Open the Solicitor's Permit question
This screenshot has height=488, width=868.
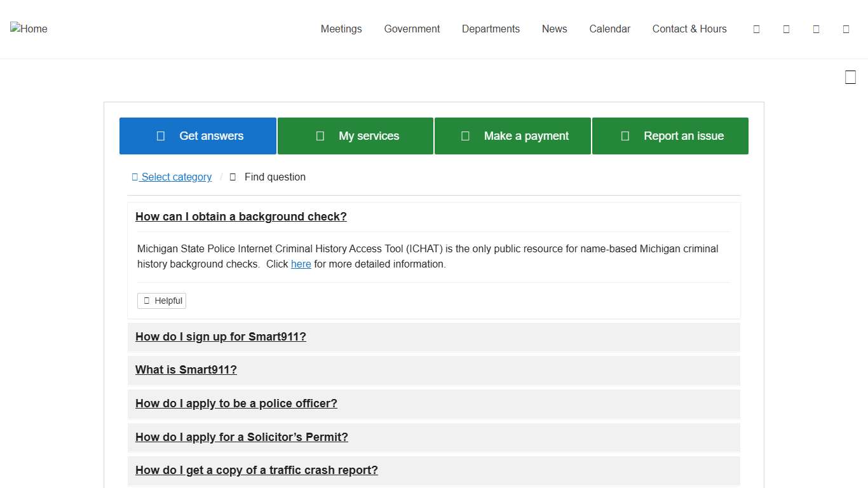pyautogui.click(x=241, y=437)
